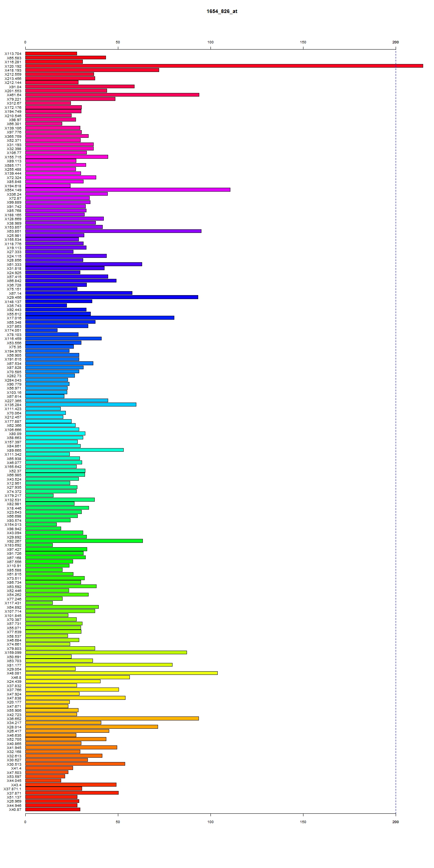
Task: Select label X227.365
Action: [13, 401]
